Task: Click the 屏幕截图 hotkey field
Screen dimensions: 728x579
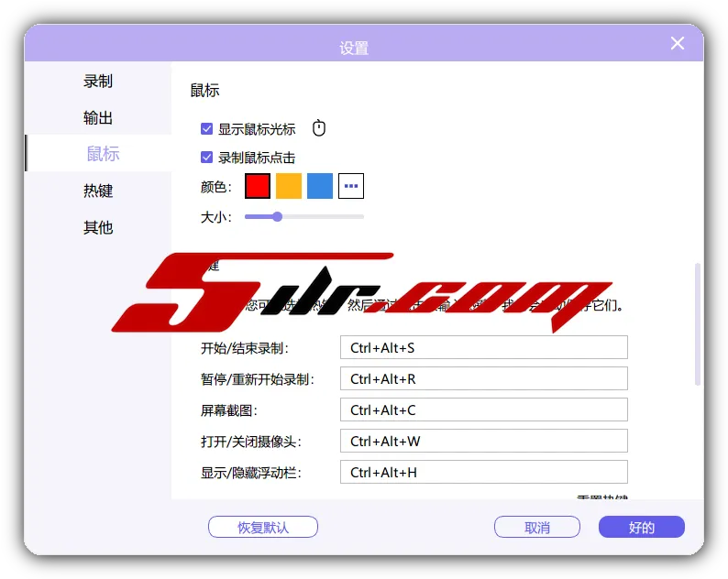Action: (484, 410)
